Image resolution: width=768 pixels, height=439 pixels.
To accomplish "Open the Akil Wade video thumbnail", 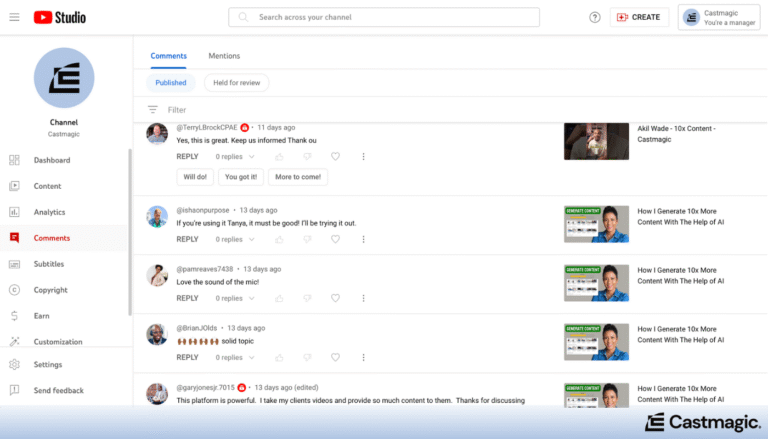I will tap(596, 141).
